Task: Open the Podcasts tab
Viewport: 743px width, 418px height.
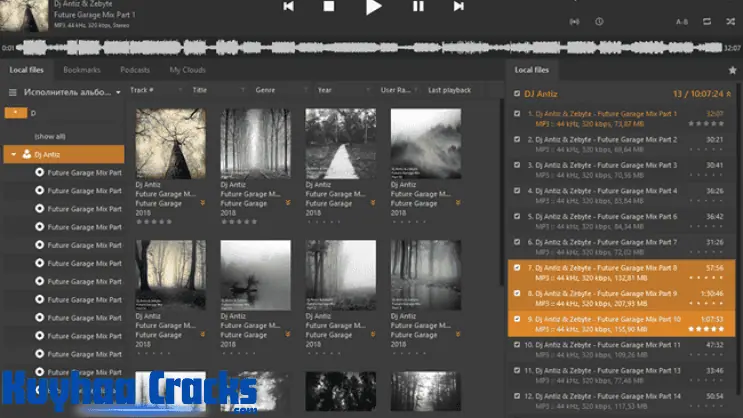Action: point(135,70)
